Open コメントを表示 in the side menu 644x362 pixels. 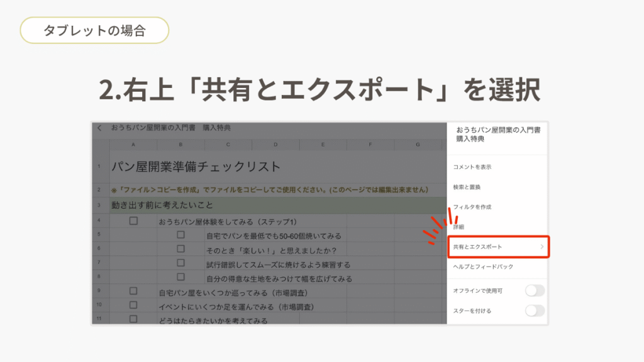click(x=472, y=167)
